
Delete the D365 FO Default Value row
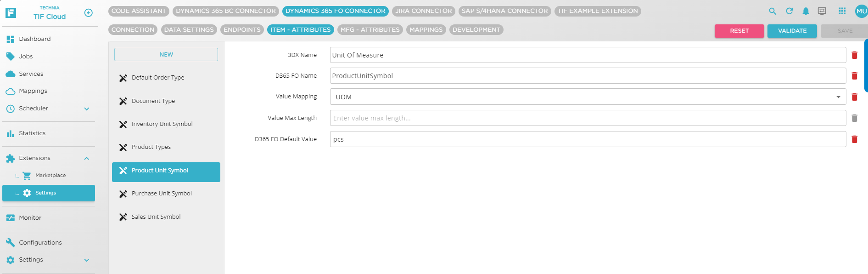[x=854, y=139]
